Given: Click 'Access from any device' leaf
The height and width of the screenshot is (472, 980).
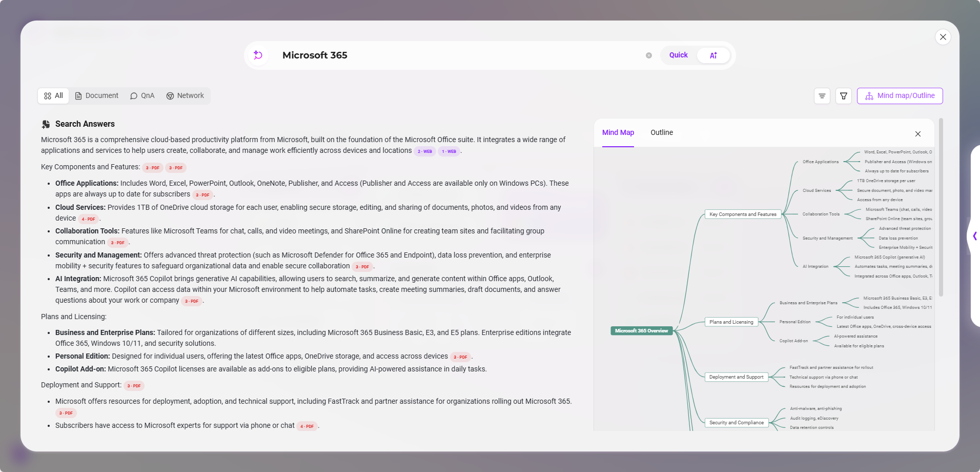Looking at the screenshot, I should (880, 200).
